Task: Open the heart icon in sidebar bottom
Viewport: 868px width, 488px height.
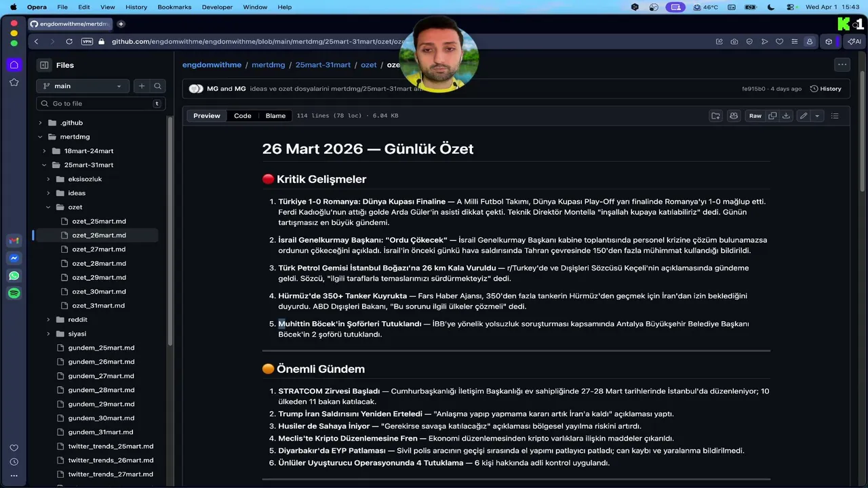Action: point(14,448)
